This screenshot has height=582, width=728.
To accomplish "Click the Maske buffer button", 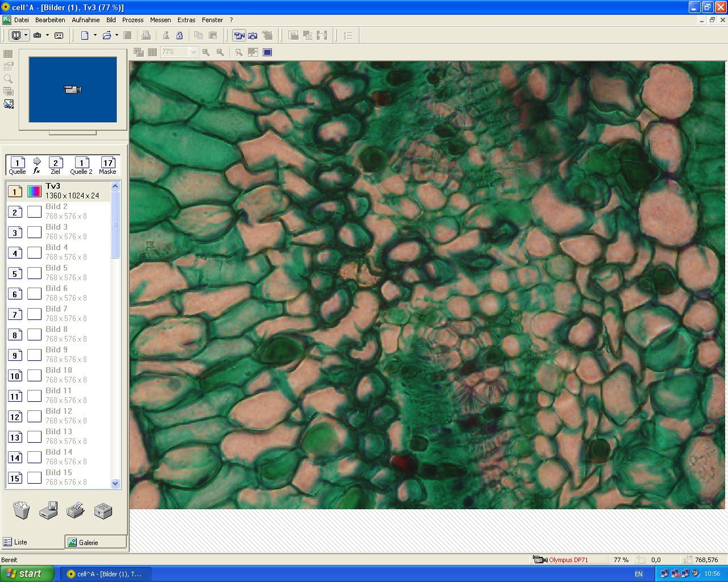I will (x=107, y=165).
